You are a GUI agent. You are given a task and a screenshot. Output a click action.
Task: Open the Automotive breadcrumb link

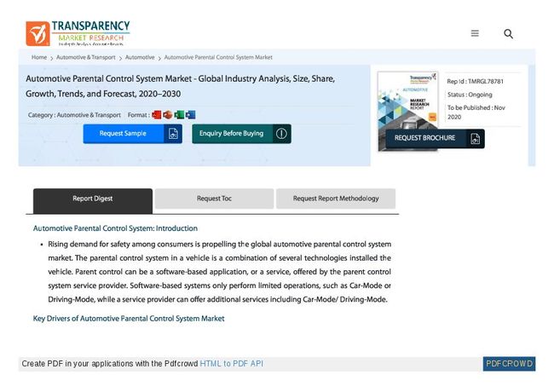coord(140,57)
